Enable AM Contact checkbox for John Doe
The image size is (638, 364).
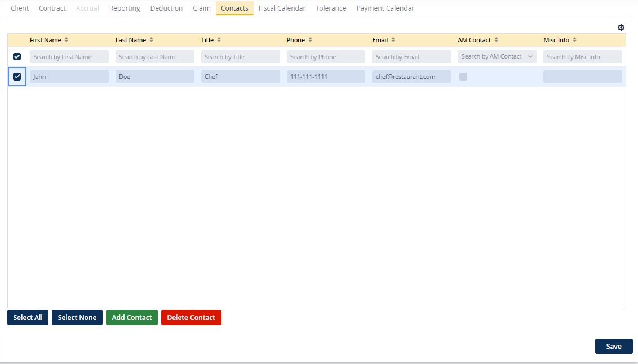463,77
